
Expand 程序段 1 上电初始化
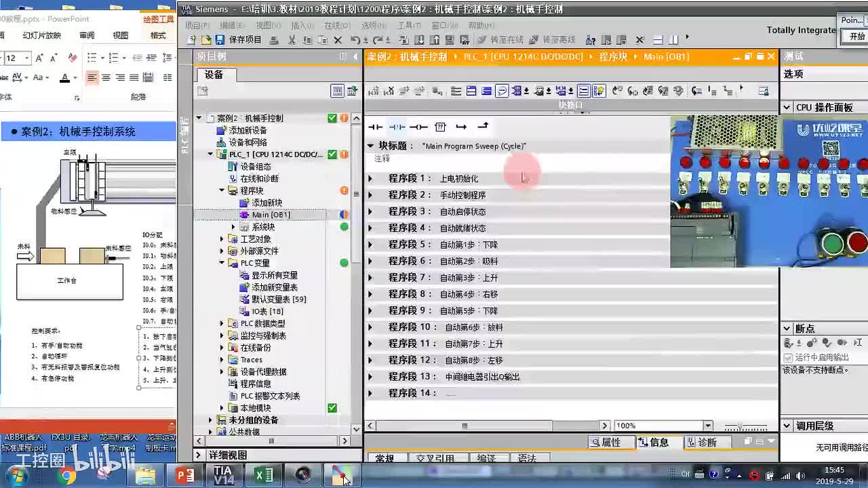point(370,178)
